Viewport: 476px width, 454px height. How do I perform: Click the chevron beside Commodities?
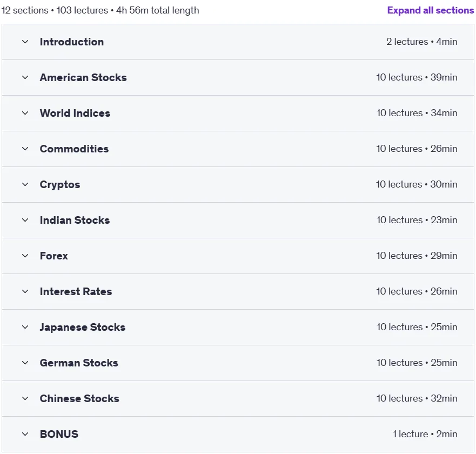point(25,149)
